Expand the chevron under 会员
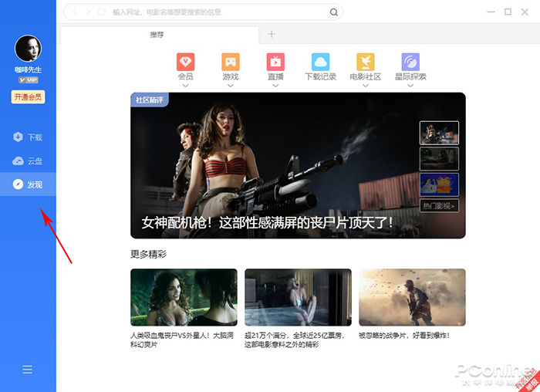This screenshot has height=392, width=540. tap(185, 86)
